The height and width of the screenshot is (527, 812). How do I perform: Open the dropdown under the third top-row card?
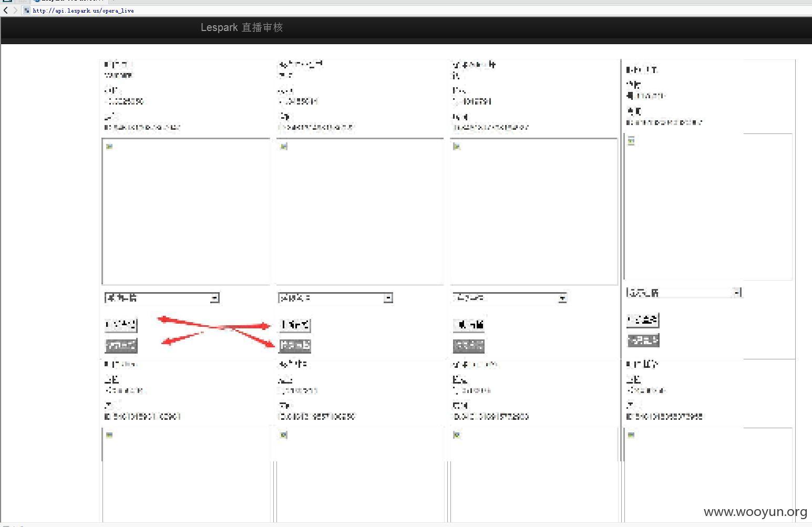tap(509, 298)
